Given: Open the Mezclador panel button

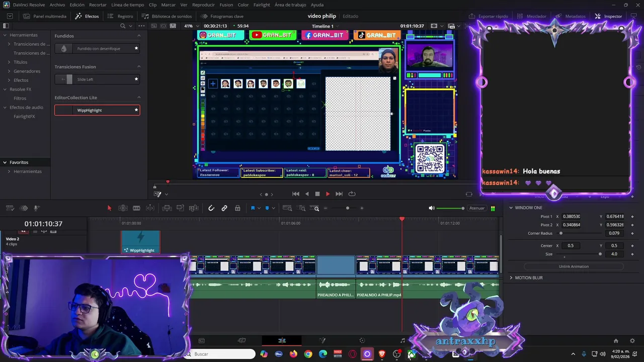Looking at the screenshot, I should pos(531,16).
